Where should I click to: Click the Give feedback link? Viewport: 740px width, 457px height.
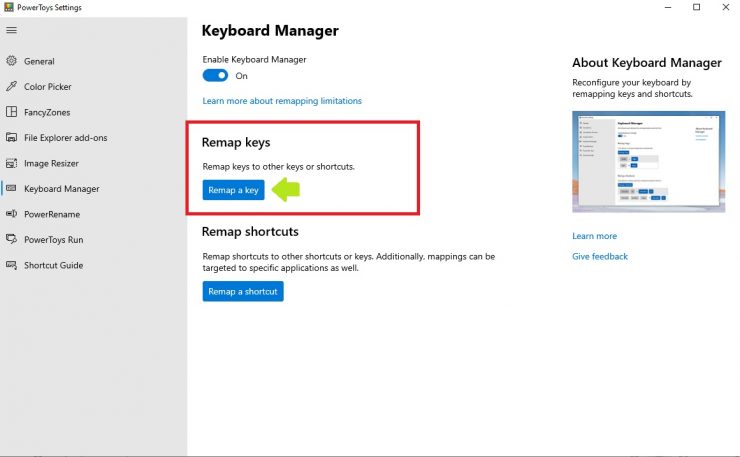click(600, 257)
